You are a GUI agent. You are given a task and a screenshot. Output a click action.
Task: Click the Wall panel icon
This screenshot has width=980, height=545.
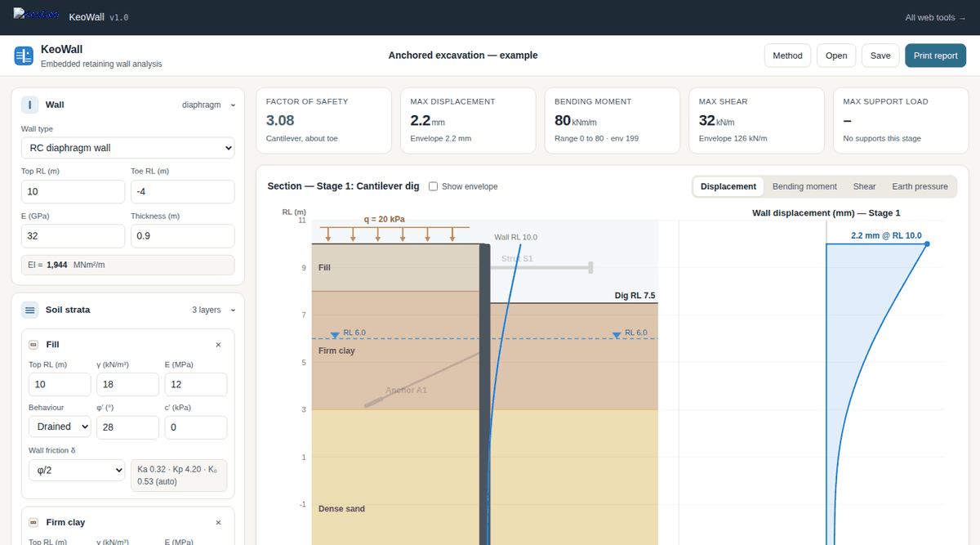(x=29, y=105)
